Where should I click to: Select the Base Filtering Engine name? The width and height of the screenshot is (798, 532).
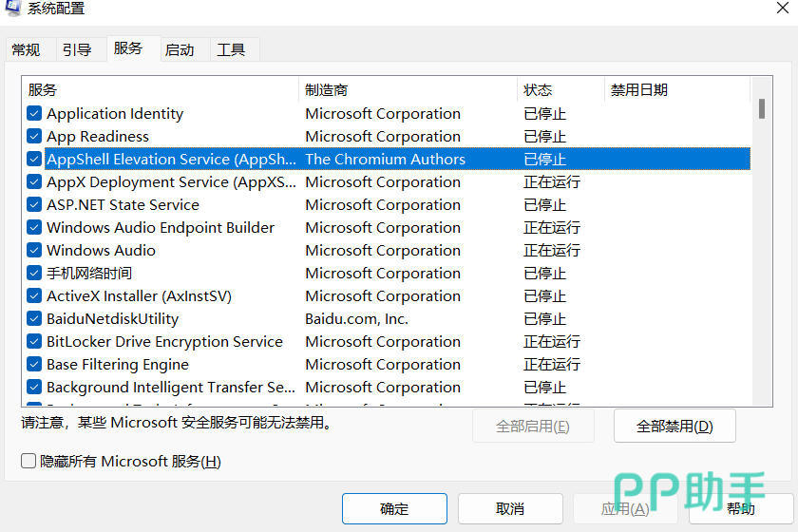[x=118, y=365]
